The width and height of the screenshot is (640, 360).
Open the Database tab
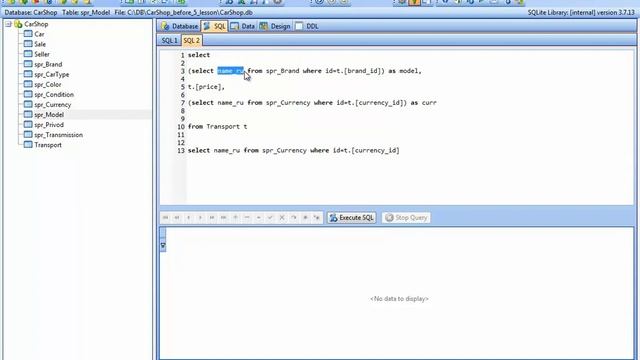point(179,26)
